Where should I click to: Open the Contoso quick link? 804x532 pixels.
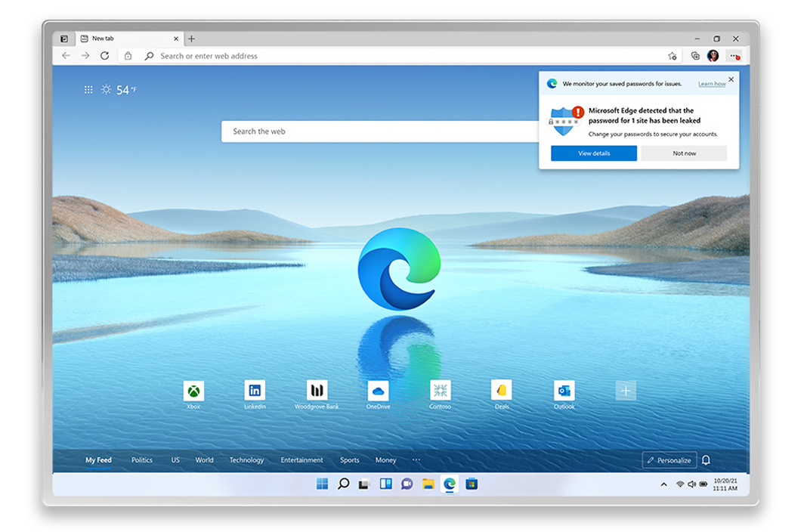[x=440, y=395]
